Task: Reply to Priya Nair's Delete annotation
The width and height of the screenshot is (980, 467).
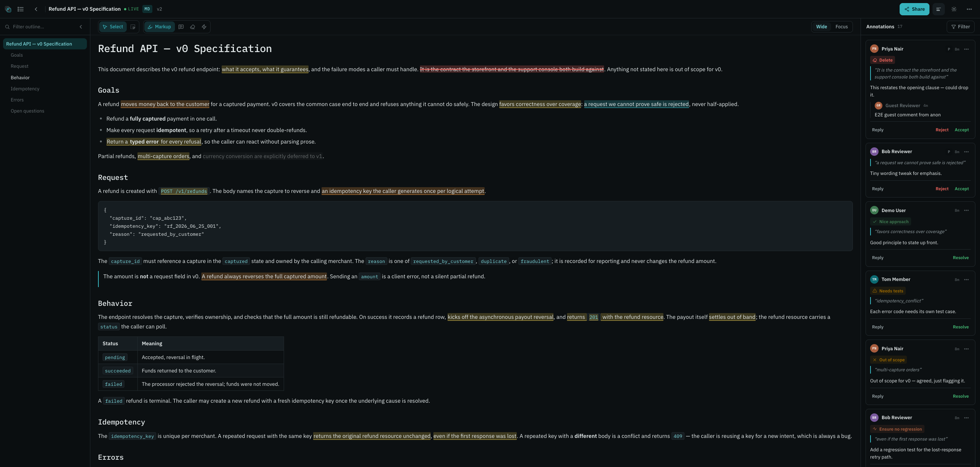Action: 877,130
